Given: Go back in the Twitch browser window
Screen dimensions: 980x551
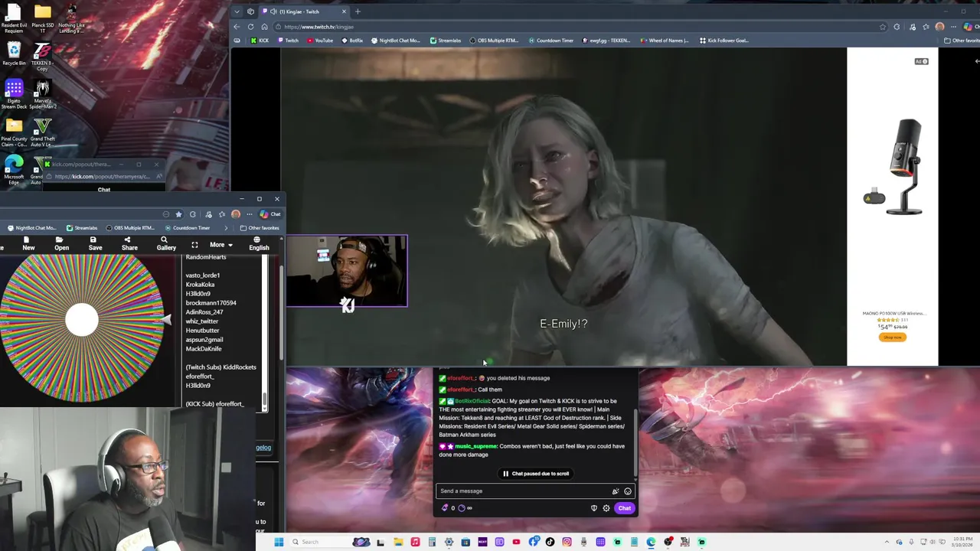Looking at the screenshot, I should pyautogui.click(x=237, y=27).
